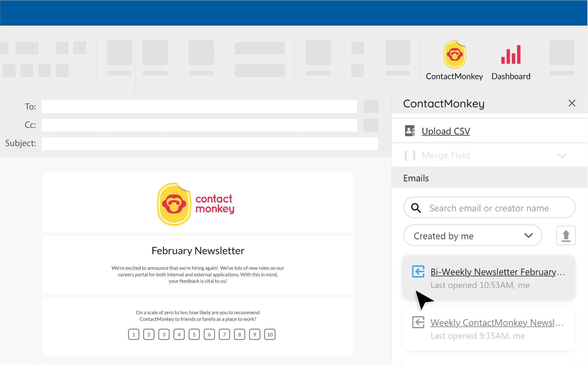Screen dimensions: 588x365
Task: Select the Bi-Weekly Newsletter February template
Action: tap(498, 271)
